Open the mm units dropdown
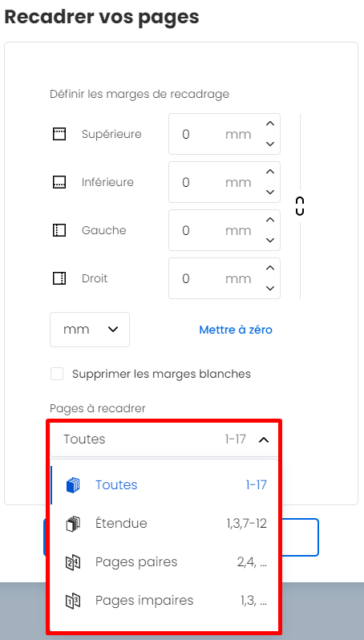The image size is (364, 640). tap(90, 330)
